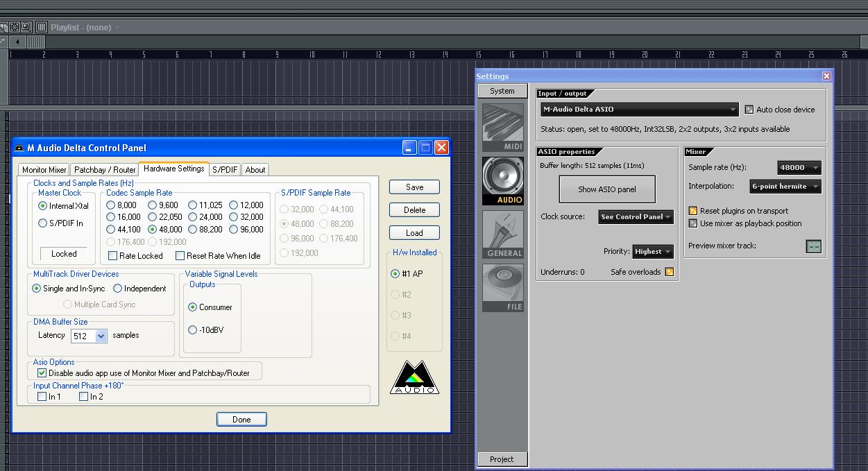Click the Preview mixer track selector
The height and width of the screenshot is (471, 868).
pyautogui.click(x=813, y=246)
